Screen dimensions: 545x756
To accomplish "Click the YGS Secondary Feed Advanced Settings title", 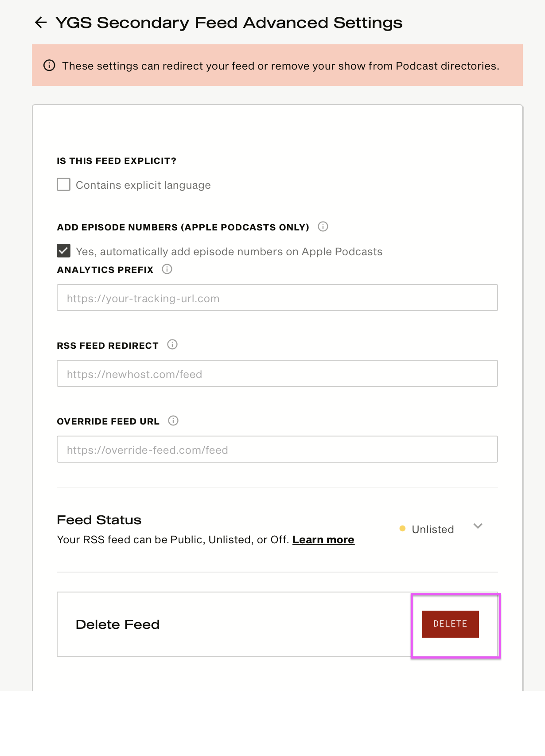I will (229, 23).
